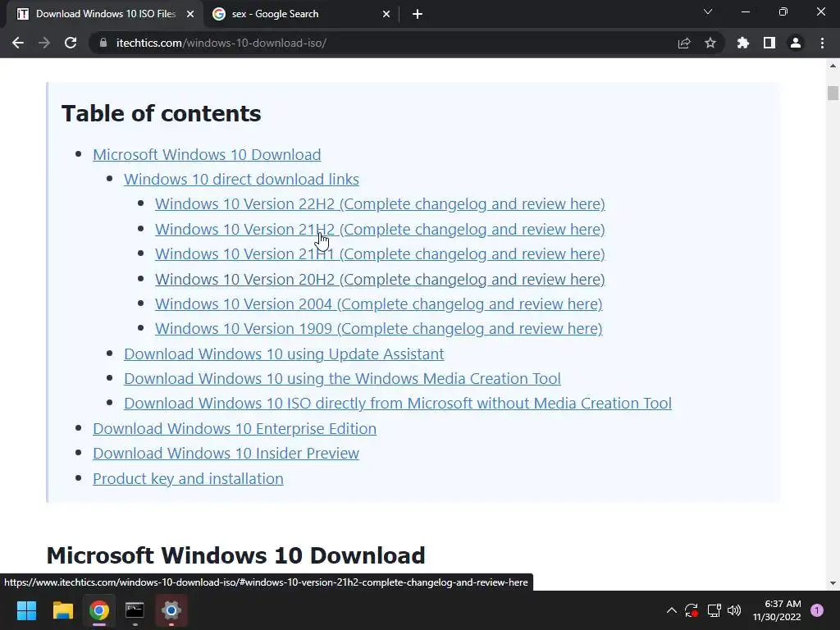This screenshot has width=840, height=630.
Task: Open Download Windows 10 Enterprise Edition link
Action: (x=235, y=428)
